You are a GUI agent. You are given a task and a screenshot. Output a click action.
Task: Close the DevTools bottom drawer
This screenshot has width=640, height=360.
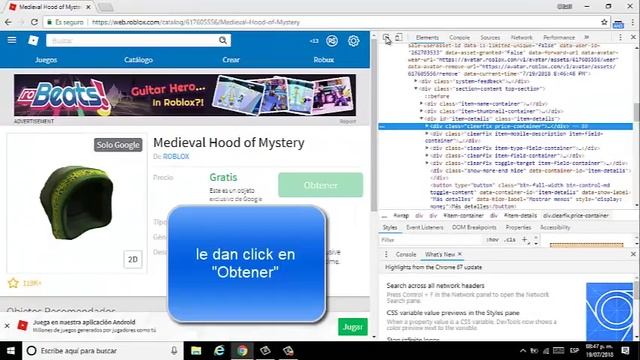point(633,254)
